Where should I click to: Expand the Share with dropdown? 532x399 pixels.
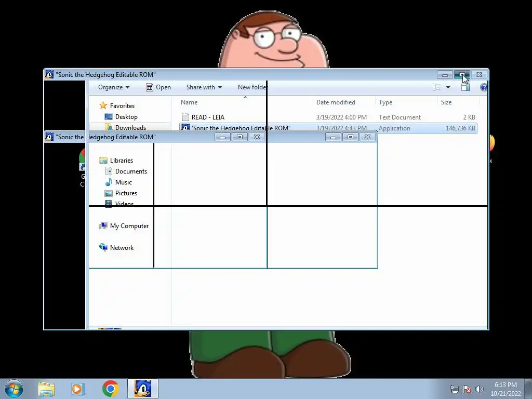(204, 87)
